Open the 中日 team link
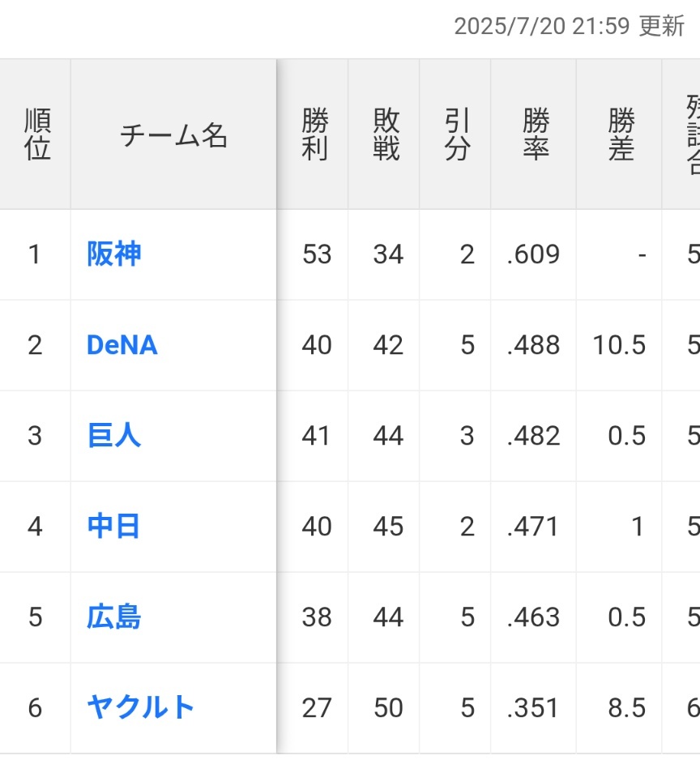The image size is (700, 764). pos(113,527)
